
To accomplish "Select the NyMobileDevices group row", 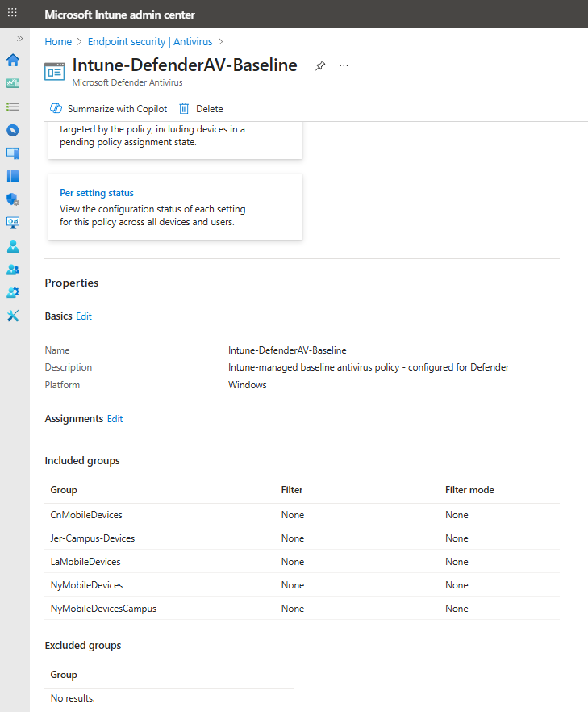I will [302, 585].
